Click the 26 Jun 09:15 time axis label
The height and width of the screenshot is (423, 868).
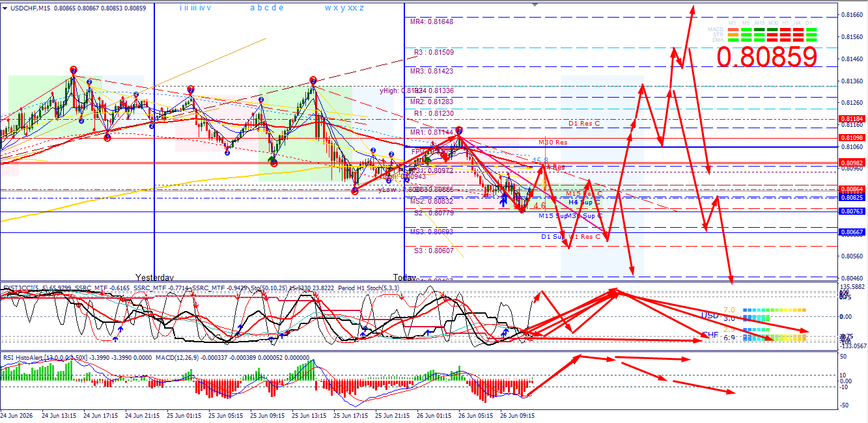click(x=516, y=415)
